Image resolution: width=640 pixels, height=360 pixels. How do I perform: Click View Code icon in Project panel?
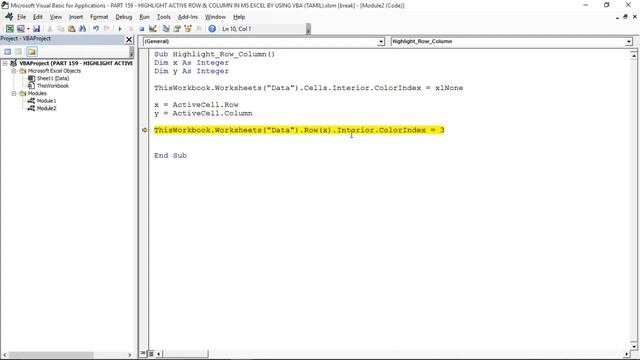[7, 51]
